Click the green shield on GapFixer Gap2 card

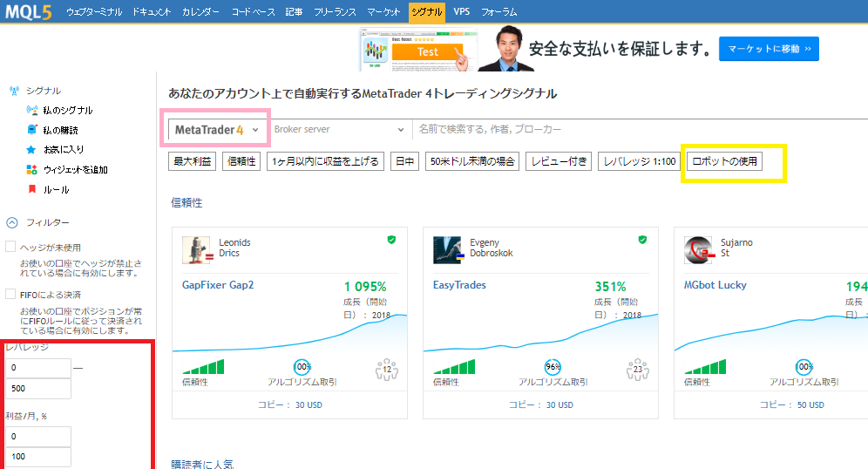click(391, 240)
